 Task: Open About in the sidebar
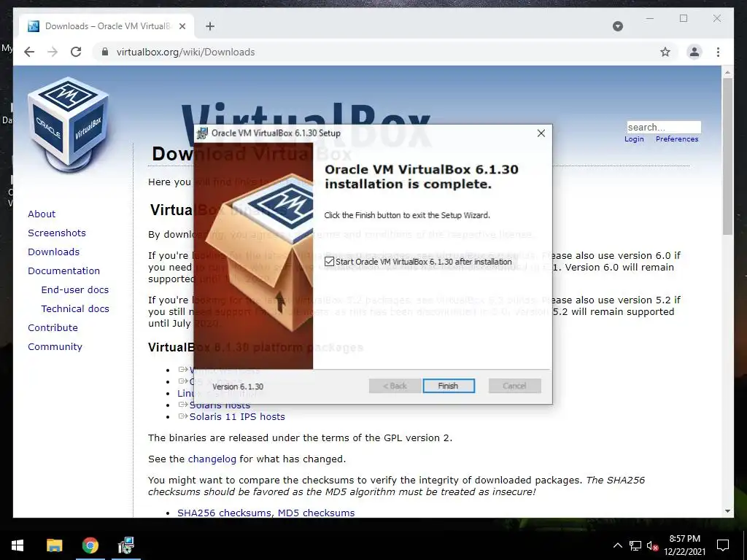pos(42,214)
